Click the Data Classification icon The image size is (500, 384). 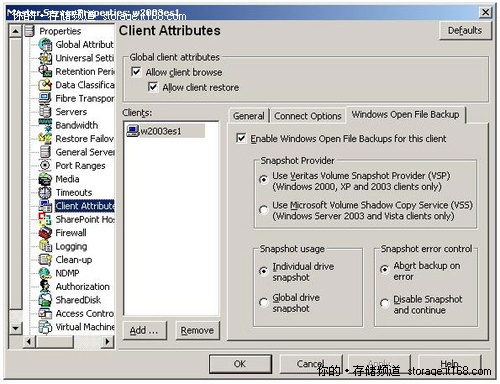45,85
